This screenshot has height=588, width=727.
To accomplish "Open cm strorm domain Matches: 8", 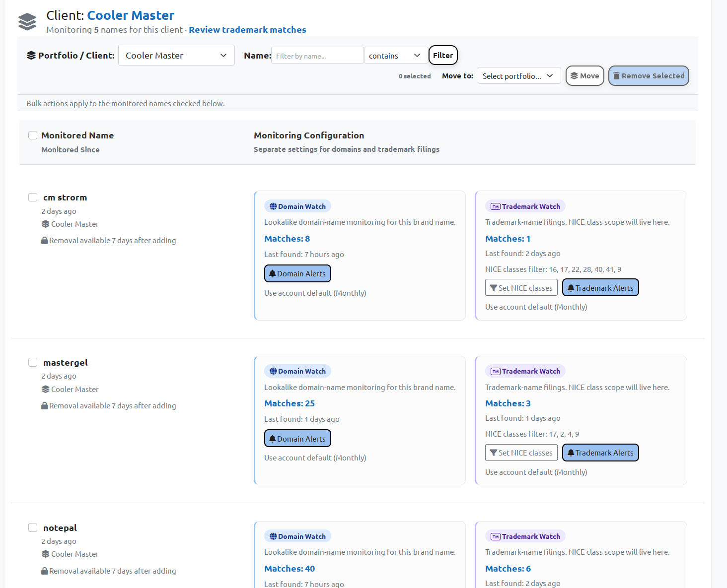I will point(287,239).
